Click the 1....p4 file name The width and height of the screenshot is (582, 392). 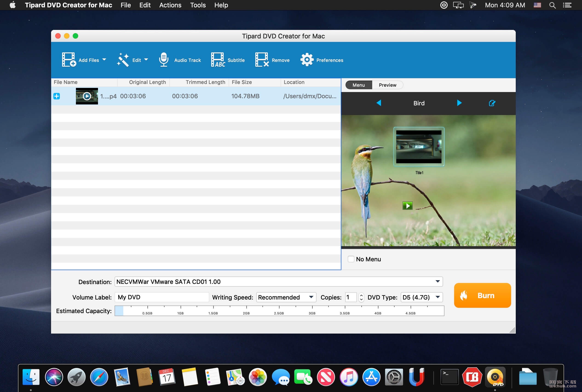tap(108, 96)
